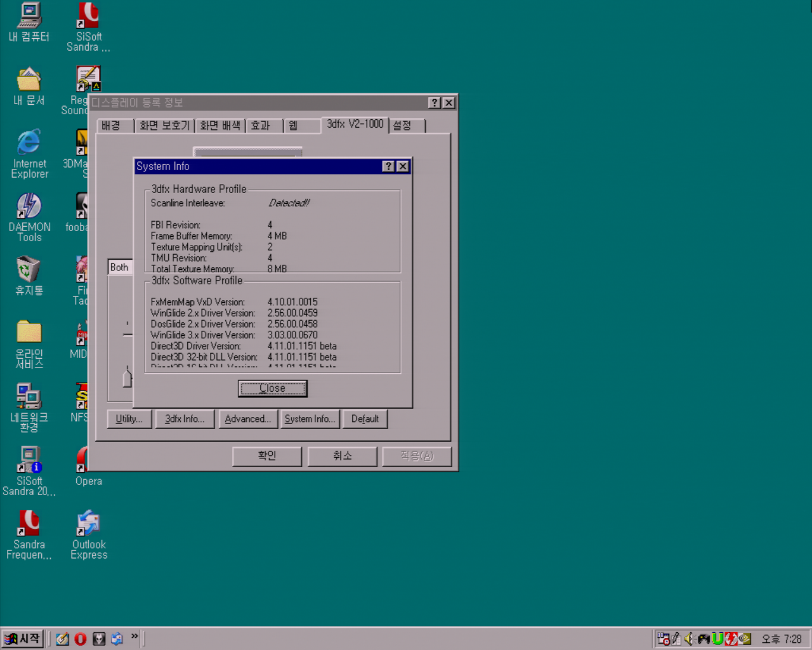The image size is (812, 650).
Task: Click the volume speaker tray icon
Action: 689,639
